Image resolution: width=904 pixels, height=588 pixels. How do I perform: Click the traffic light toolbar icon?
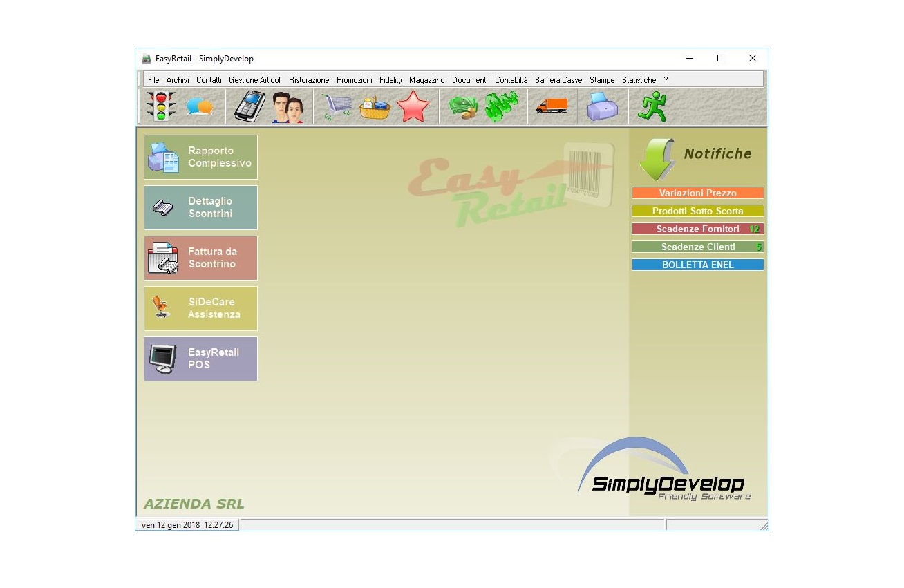coord(161,107)
